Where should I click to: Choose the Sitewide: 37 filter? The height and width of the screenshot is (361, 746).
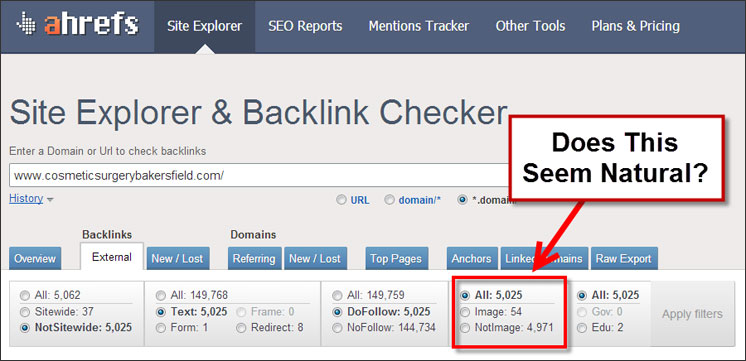(24, 312)
